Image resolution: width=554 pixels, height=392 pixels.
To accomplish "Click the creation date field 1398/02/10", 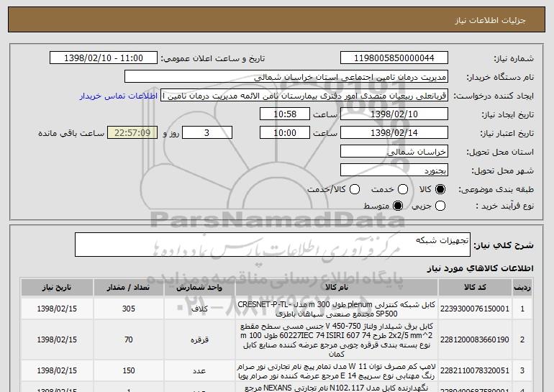I will [x=394, y=114].
